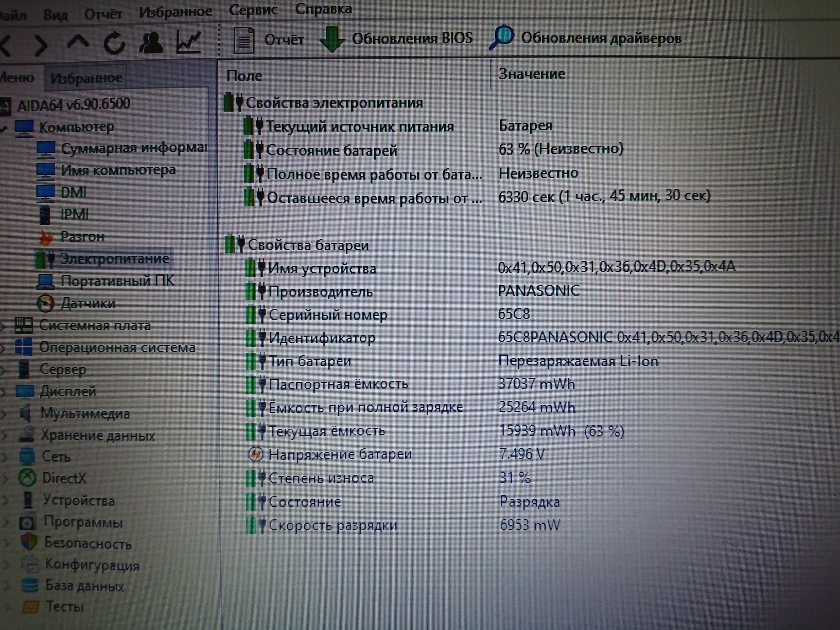
Task: Select the Электропитание battery icon
Action: (x=45, y=259)
